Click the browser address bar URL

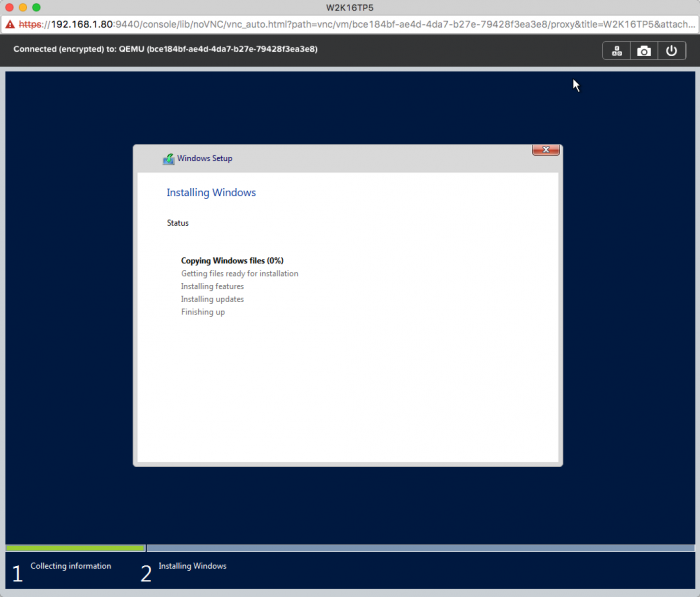tap(356, 24)
